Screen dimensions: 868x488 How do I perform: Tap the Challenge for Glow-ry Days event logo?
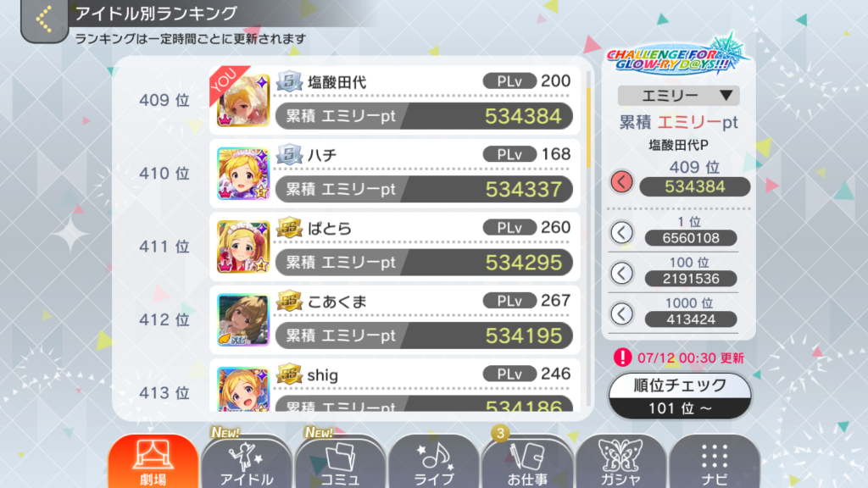(677, 57)
